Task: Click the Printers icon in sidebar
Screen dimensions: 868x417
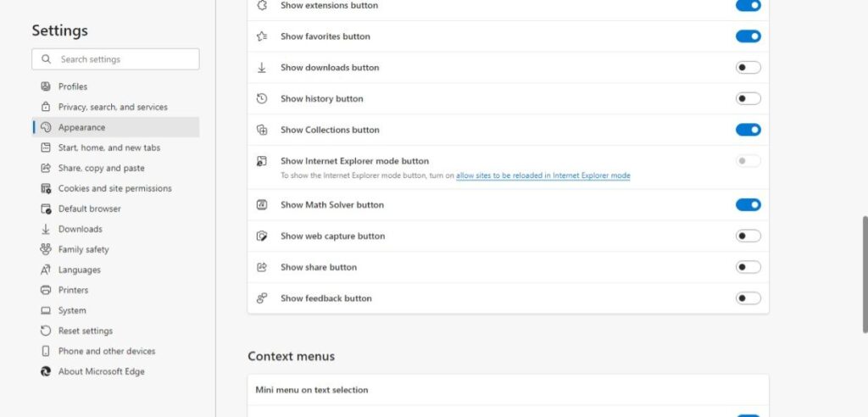Action: pos(46,290)
